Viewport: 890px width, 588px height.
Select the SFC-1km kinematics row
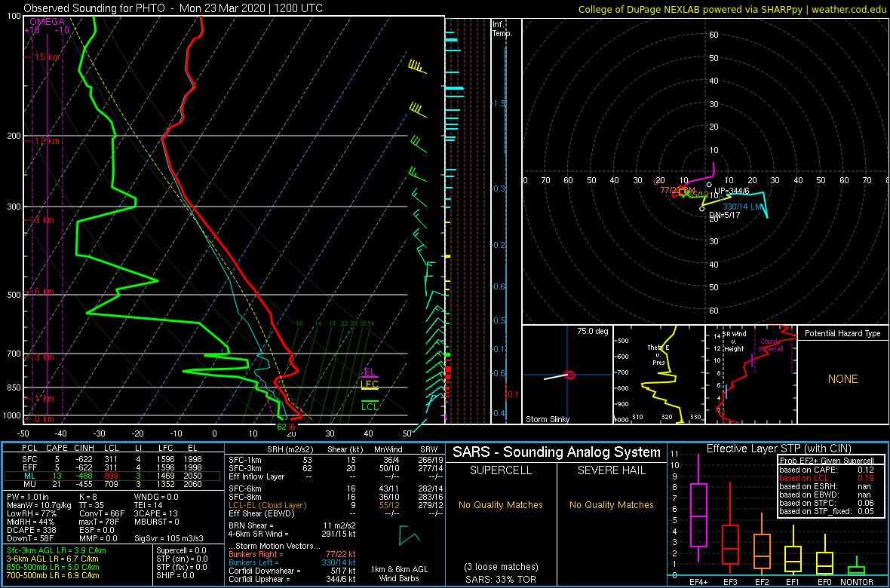(335, 460)
